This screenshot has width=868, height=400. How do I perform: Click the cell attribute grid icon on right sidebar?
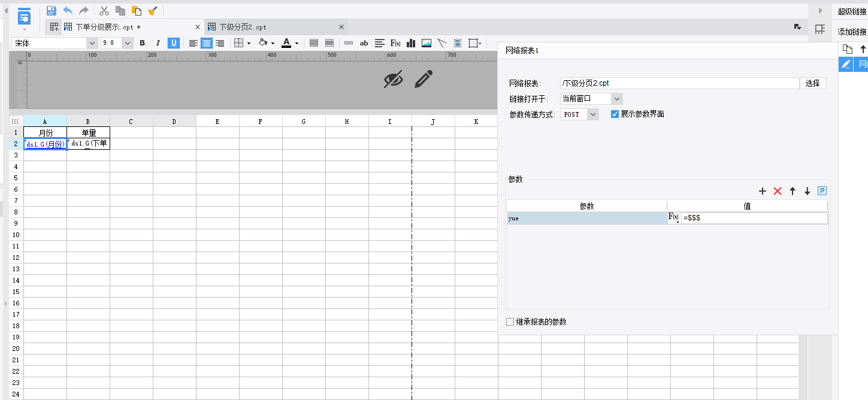click(819, 29)
